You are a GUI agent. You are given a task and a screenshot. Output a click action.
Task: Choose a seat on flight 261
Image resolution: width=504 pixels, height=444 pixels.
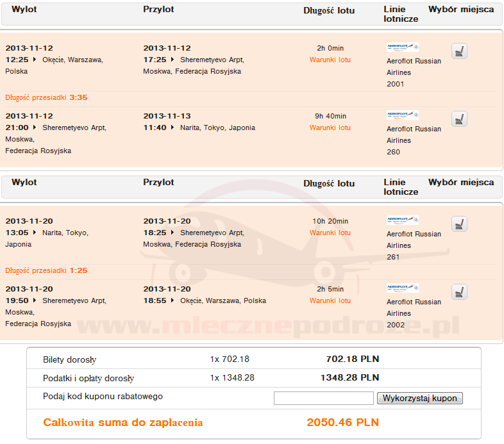point(459,224)
